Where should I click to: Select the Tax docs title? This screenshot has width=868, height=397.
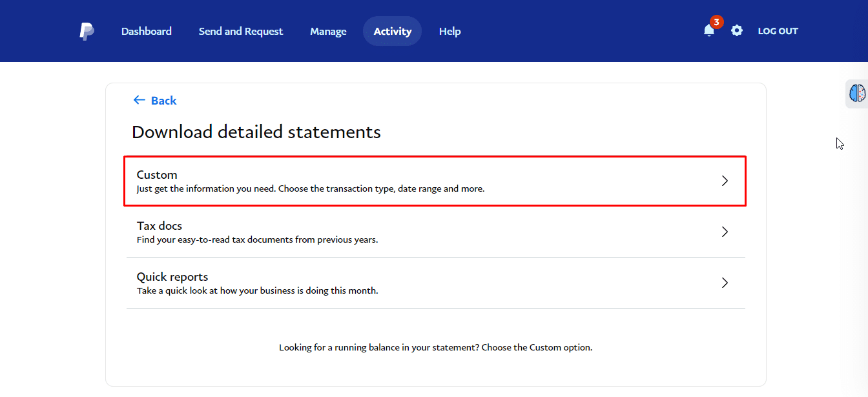tap(160, 226)
